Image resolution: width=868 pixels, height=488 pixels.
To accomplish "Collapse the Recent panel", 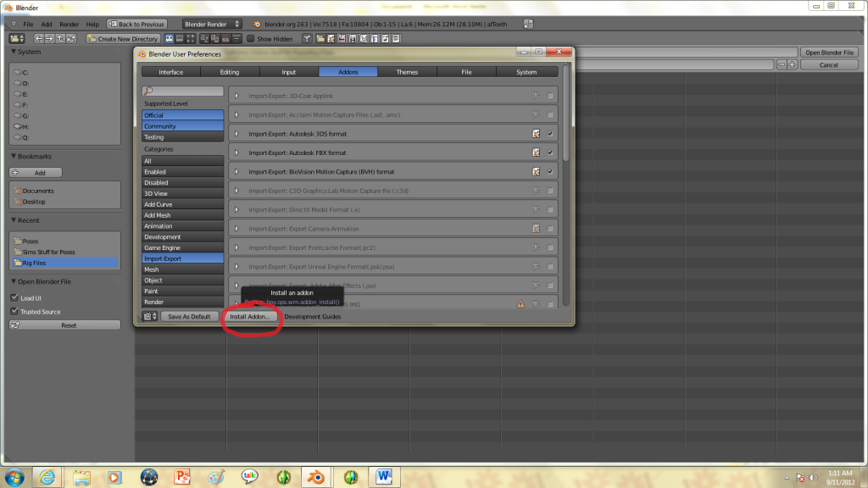I will 14,219.
